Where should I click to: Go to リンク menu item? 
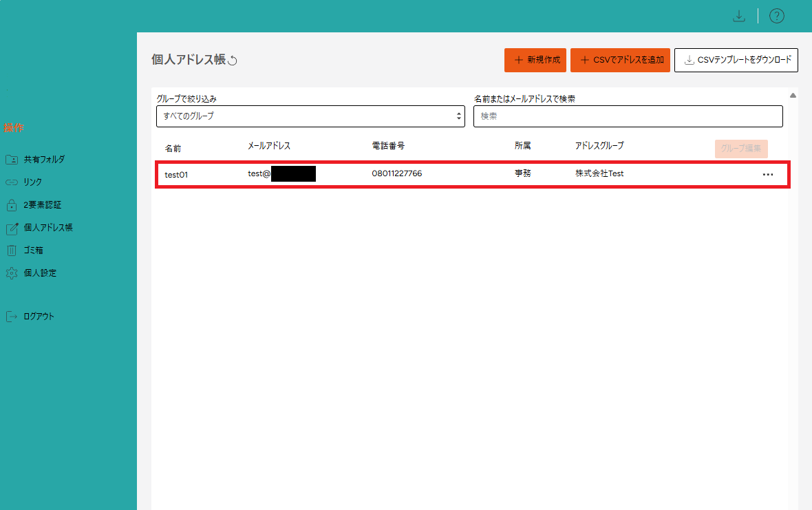pos(32,182)
